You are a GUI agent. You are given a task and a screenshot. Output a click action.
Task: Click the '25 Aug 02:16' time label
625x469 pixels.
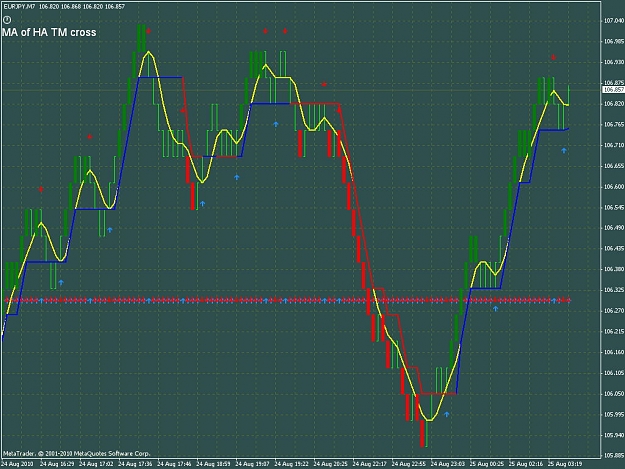click(x=526, y=464)
